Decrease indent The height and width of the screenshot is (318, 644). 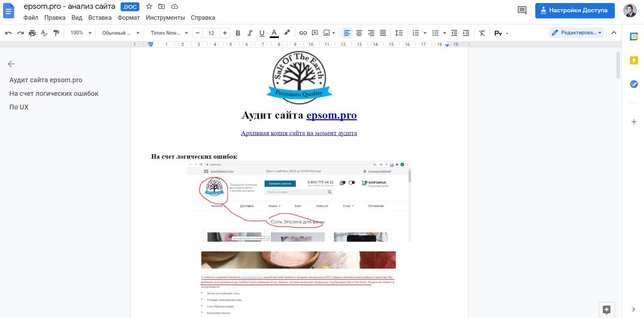click(454, 33)
